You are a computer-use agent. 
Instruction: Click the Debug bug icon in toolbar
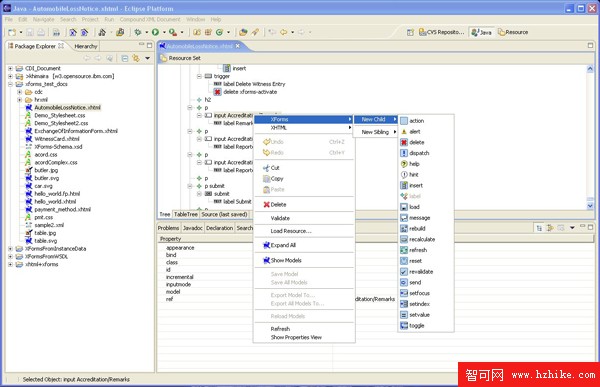tap(138, 33)
